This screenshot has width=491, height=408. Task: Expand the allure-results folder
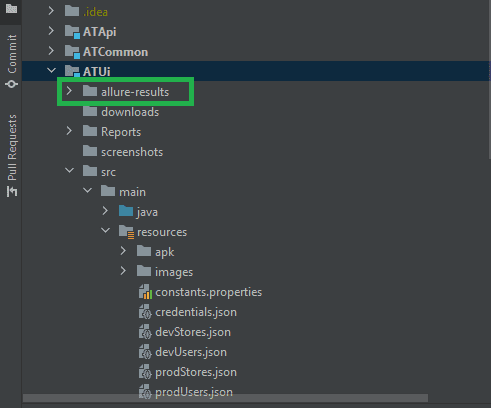69,91
